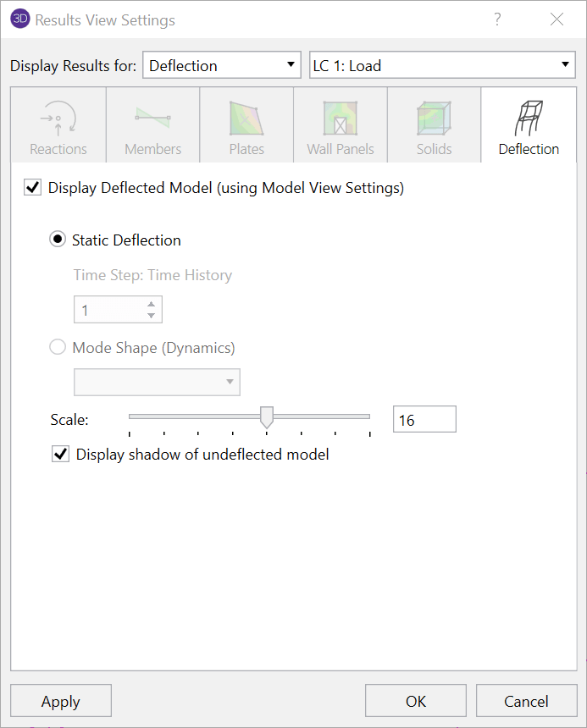Disable Display shadow of undeflected model
Screen dimensions: 587x728
click(x=60, y=454)
